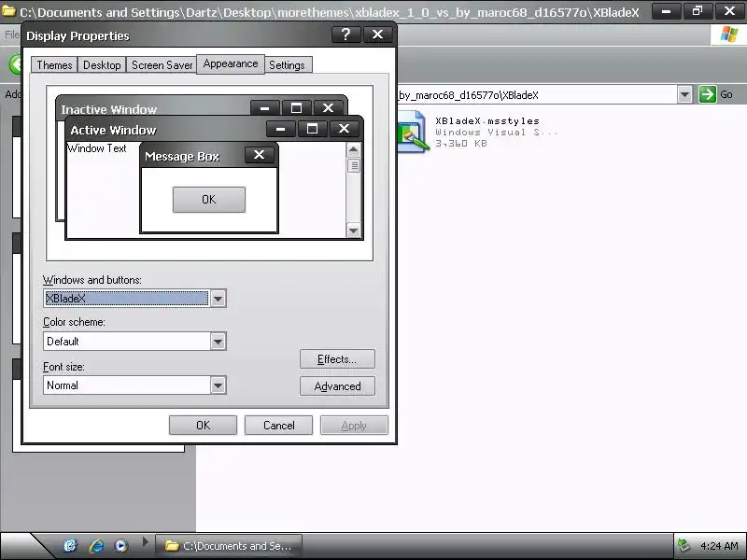Launch Windows Media Player from quick launch
Viewport: 747px width, 560px height.
point(121,546)
